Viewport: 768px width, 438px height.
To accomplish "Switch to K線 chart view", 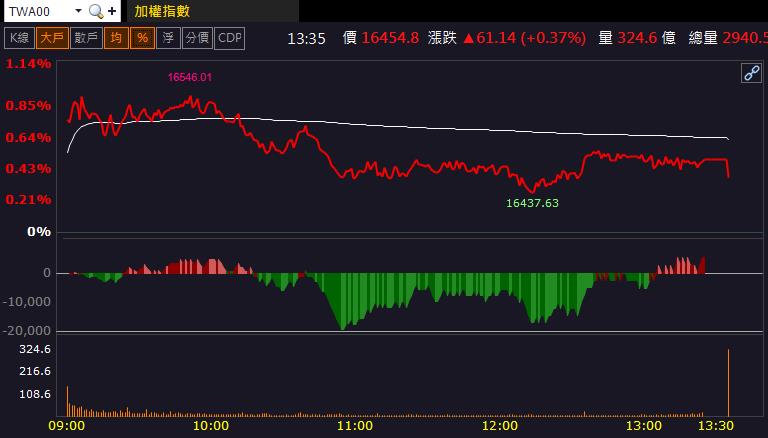I will pos(19,38).
